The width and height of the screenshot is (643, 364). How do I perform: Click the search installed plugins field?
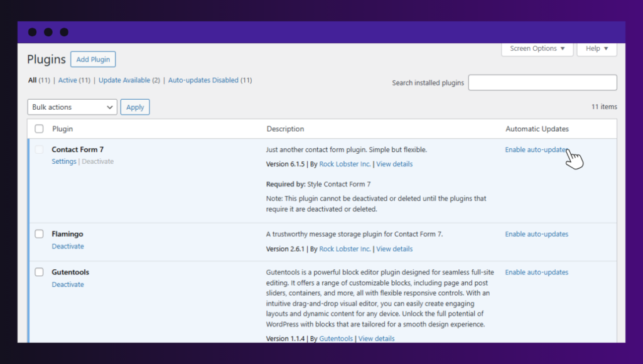click(x=542, y=82)
